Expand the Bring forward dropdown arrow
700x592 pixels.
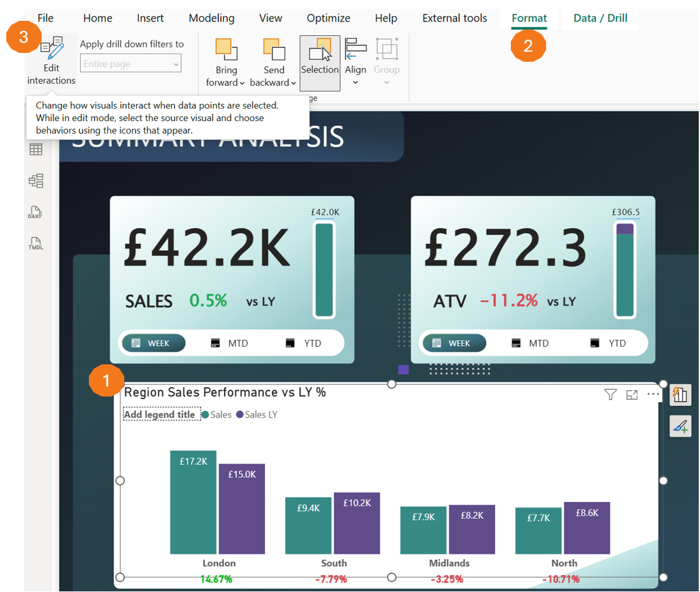[x=242, y=83]
